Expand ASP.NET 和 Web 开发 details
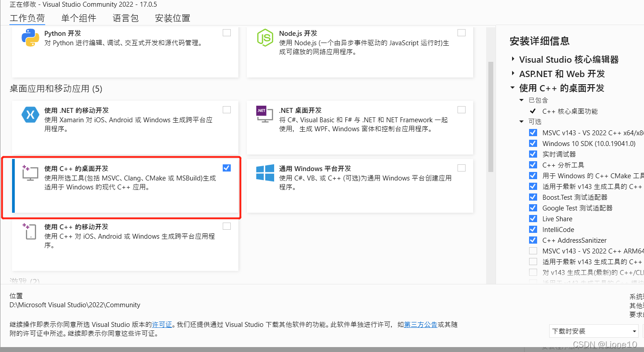Viewport: 644px width, 352px height. (x=513, y=74)
